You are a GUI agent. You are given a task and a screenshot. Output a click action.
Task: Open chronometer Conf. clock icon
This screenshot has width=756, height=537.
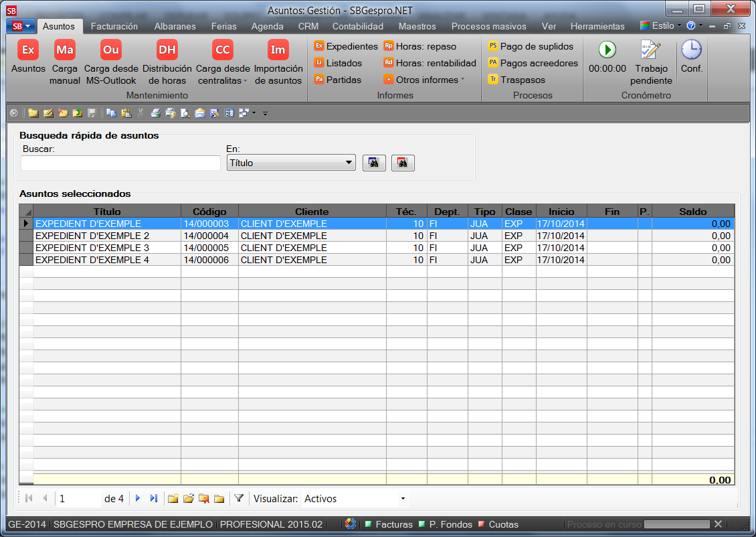[x=691, y=50]
